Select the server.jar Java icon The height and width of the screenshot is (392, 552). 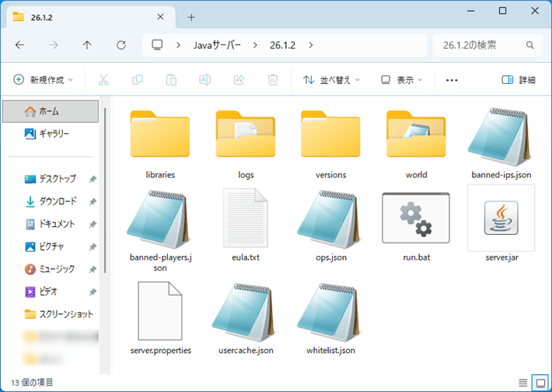[x=501, y=218]
